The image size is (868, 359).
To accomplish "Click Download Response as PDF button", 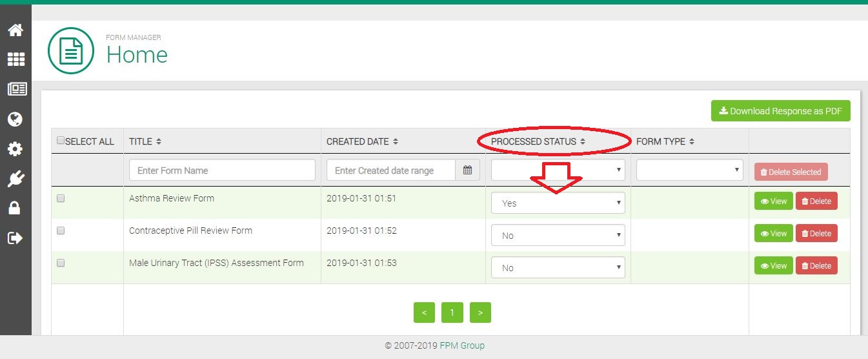I will 780,111.
